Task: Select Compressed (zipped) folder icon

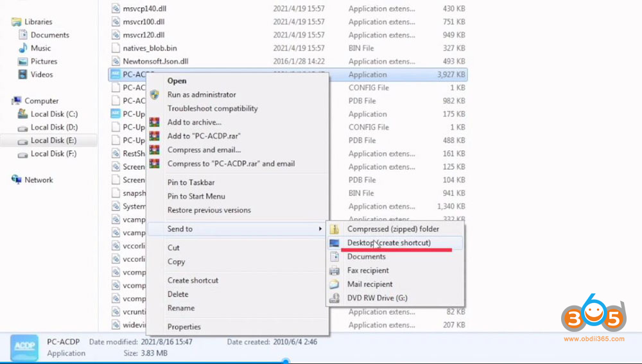Action: point(334,229)
